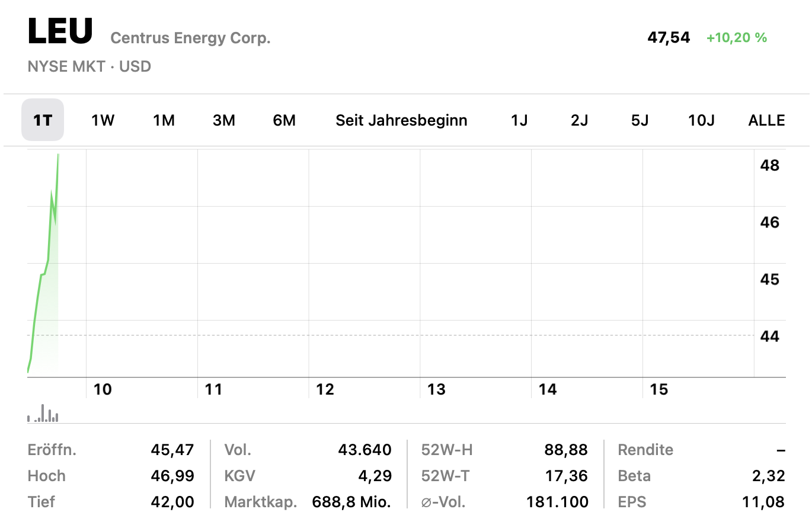Screen dimensions: 812x525
Task: Click the green price line peak
Action: tap(58, 155)
